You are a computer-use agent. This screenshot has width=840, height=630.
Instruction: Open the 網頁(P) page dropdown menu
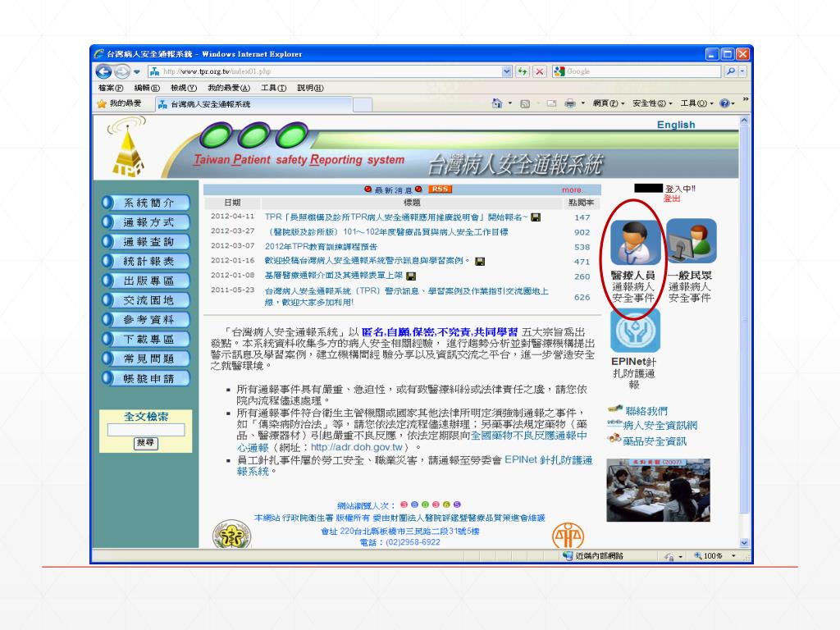pyautogui.click(x=609, y=103)
